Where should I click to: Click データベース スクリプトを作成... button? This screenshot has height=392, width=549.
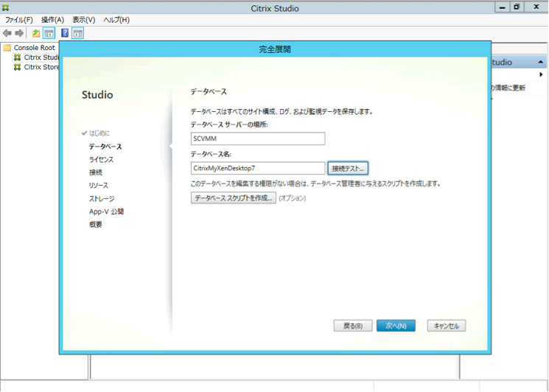click(x=233, y=198)
